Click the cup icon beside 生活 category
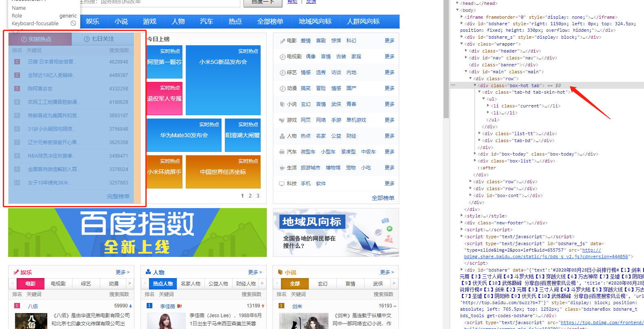 pos(282,168)
